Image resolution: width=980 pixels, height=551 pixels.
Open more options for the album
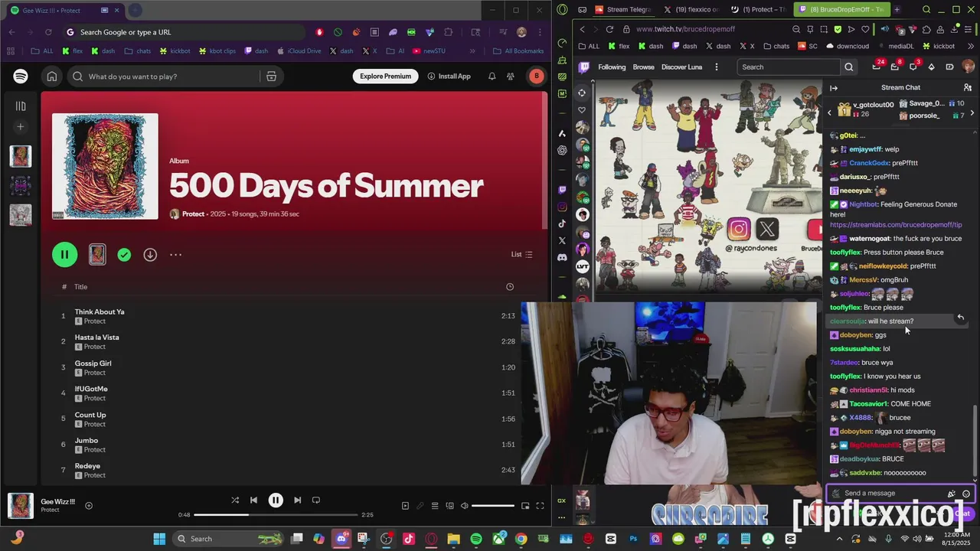[x=175, y=255]
